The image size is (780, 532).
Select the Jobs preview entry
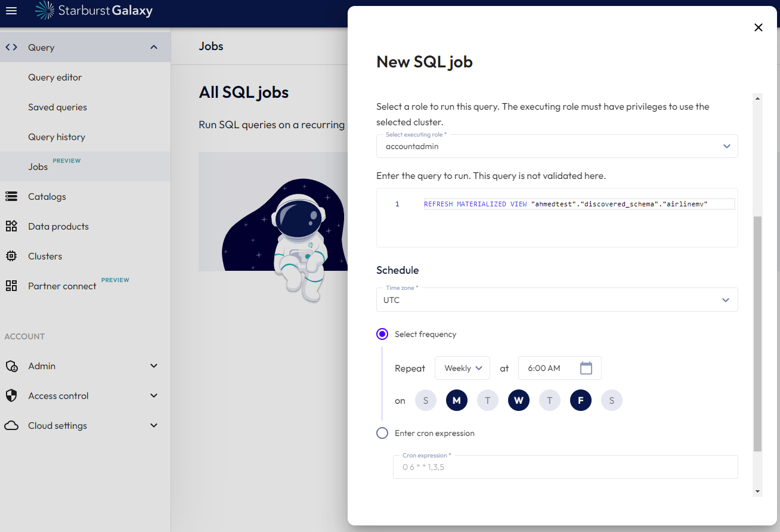click(x=38, y=166)
